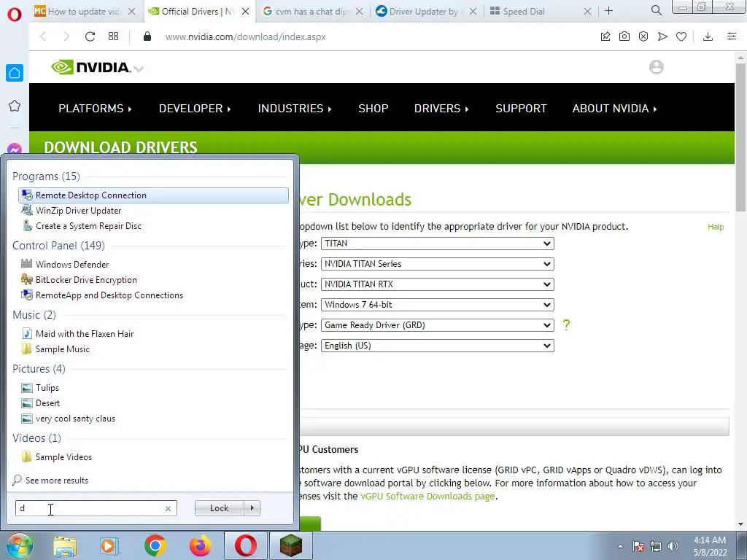Image resolution: width=747 pixels, height=560 pixels.
Task: Open Firefox from taskbar
Action: coord(200,545)
